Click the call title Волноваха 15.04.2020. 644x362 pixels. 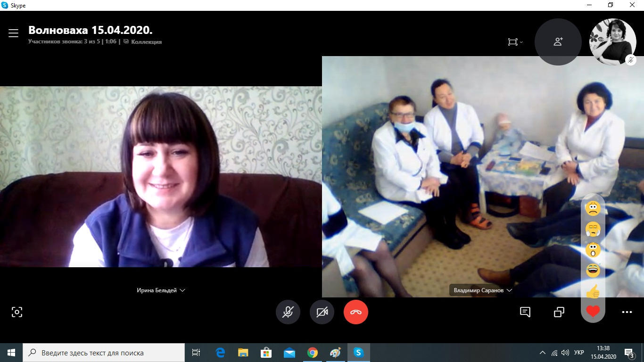[x=91, y=30]
